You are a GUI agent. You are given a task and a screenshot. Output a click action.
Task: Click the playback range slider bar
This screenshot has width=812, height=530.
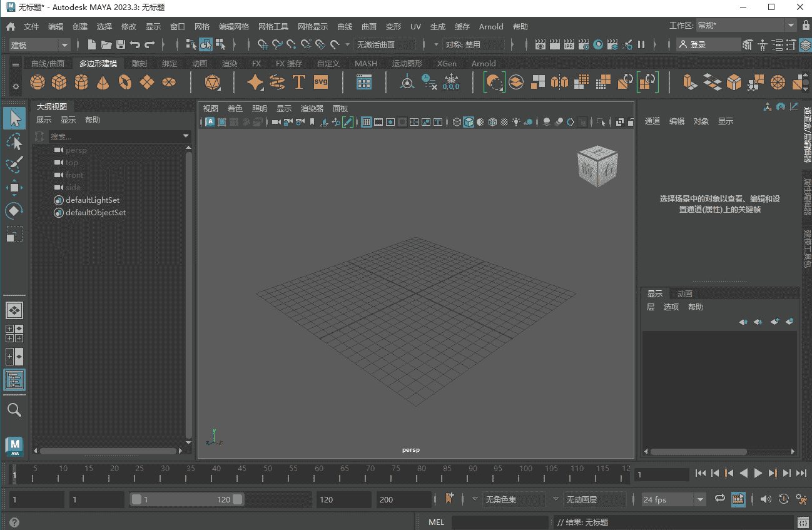(x=186, y=499)
